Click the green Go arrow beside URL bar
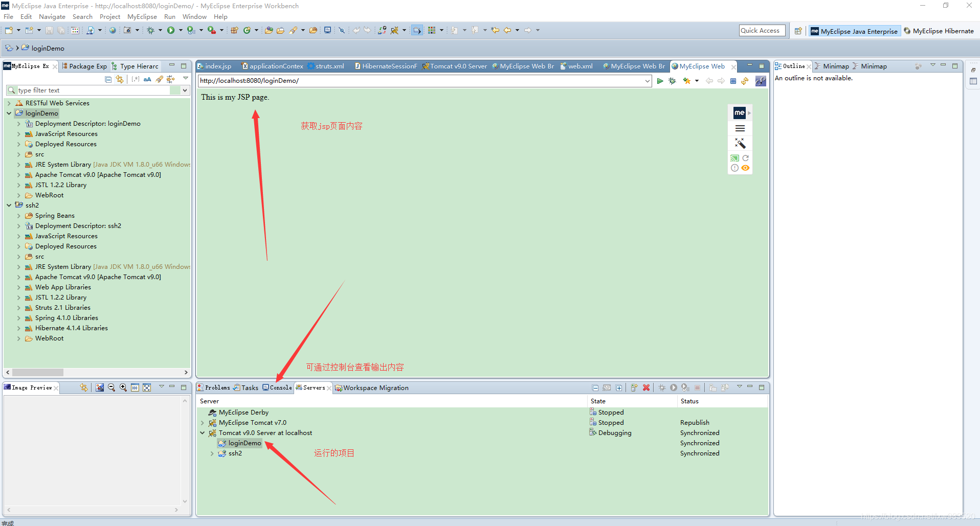This screenshot has height=526, width=980. pos(660,81)
